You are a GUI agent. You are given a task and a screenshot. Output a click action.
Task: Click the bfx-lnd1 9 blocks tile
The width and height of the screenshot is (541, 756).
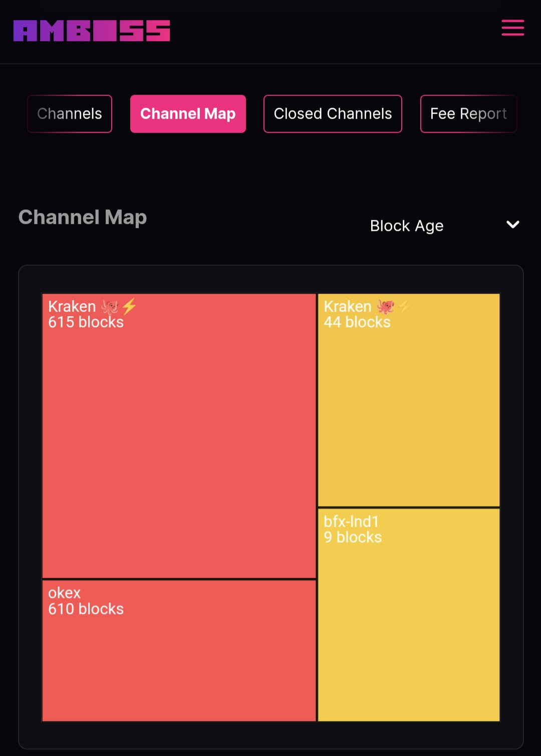[409, 615]
